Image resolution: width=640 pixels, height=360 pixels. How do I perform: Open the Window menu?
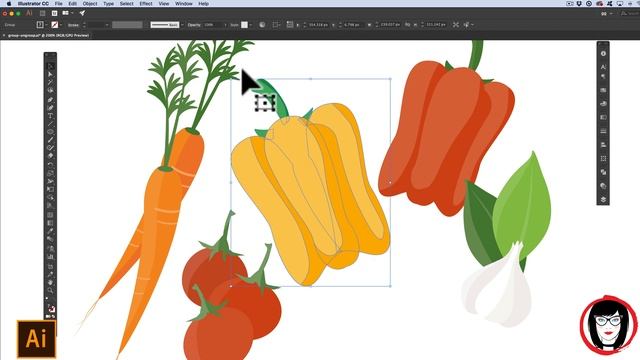click(x=184, y=4)
